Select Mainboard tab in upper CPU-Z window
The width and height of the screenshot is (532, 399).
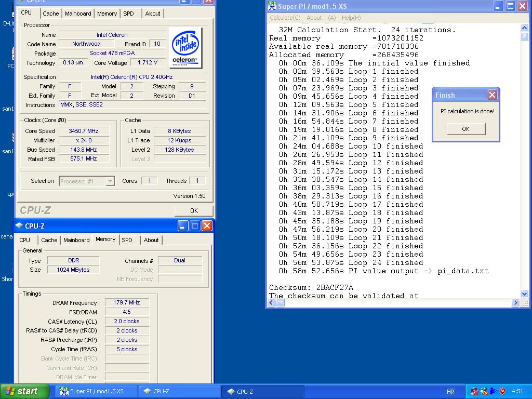[78, 14]
